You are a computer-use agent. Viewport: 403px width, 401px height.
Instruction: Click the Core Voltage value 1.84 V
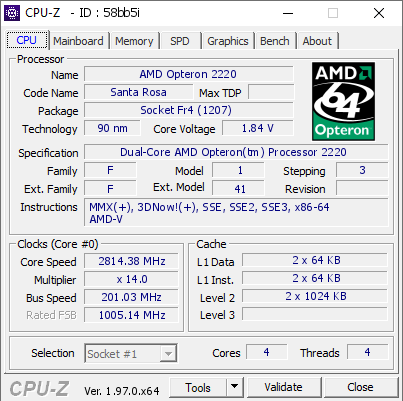pos(258,128)
